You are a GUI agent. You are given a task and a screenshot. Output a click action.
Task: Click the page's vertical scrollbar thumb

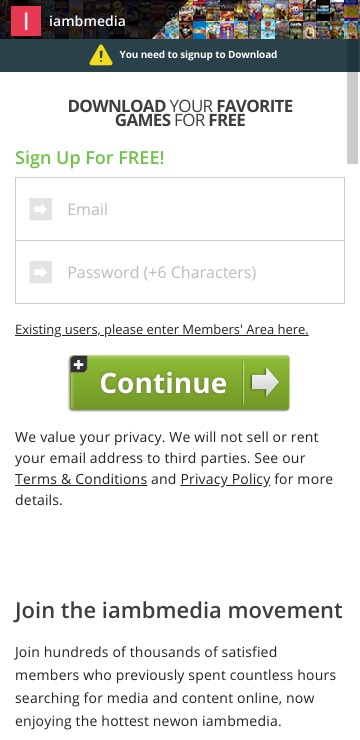tap(353, 118)
